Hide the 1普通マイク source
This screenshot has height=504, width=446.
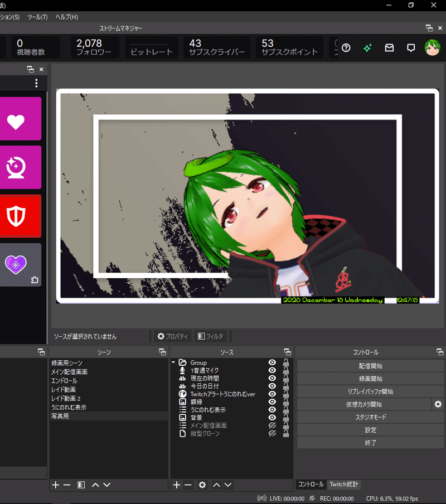click(272, 370)
